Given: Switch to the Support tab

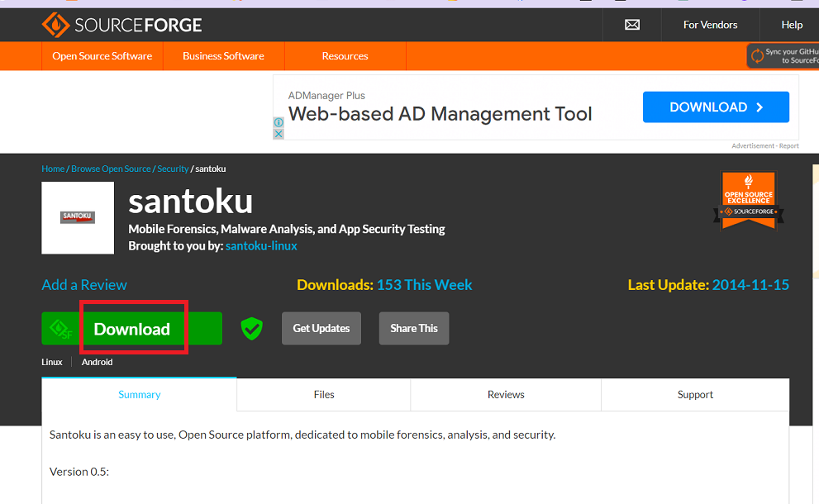Looking at the screenshot, I should click(695, 394).
